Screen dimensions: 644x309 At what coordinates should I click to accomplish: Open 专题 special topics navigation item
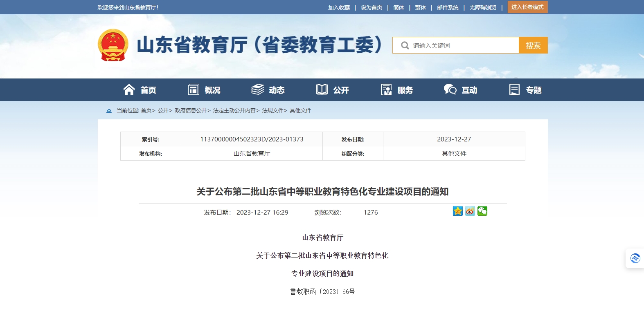525,90
